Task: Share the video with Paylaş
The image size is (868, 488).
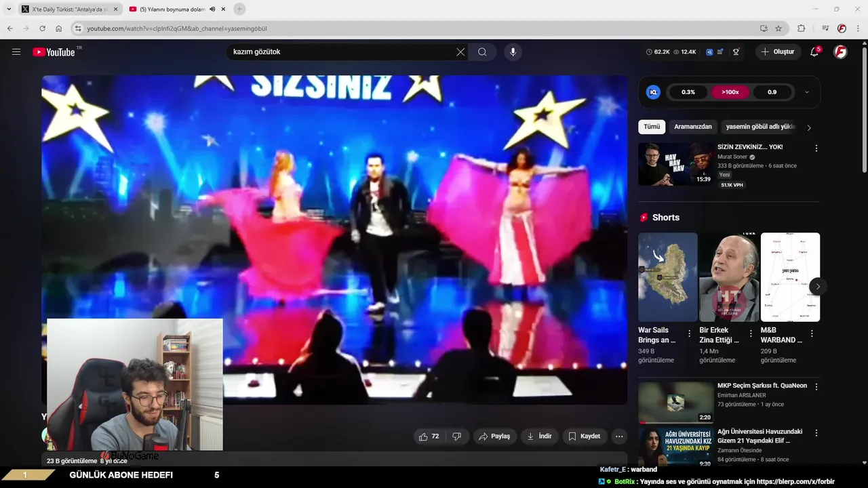Action: pyautogui.click(x=494, y=436)
